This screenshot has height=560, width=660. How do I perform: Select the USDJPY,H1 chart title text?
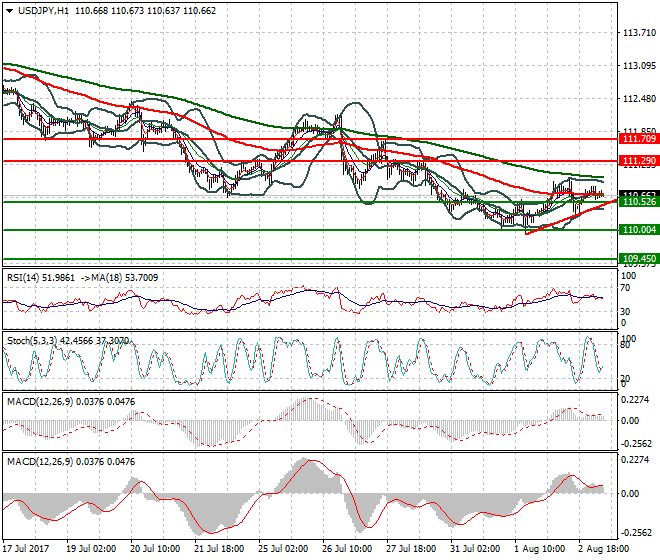[x=43, y=11]
